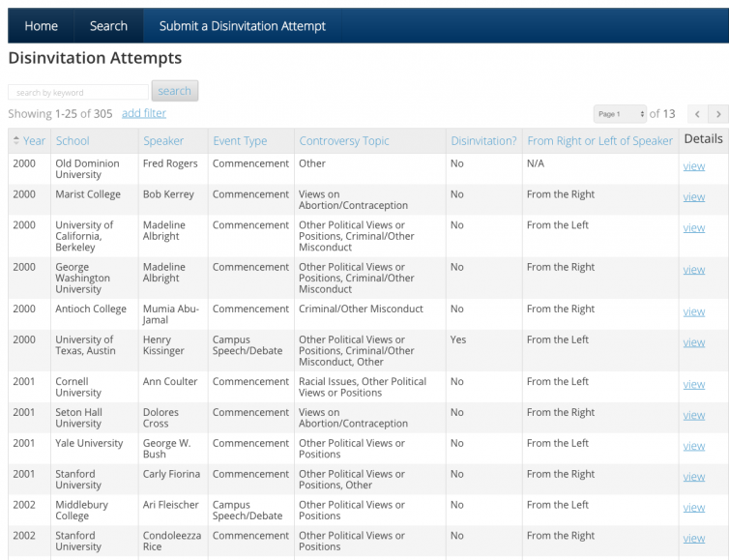Screen dimensions: 729x560
Task: Click the Year column sort arrows
Action: coord(16,141)
